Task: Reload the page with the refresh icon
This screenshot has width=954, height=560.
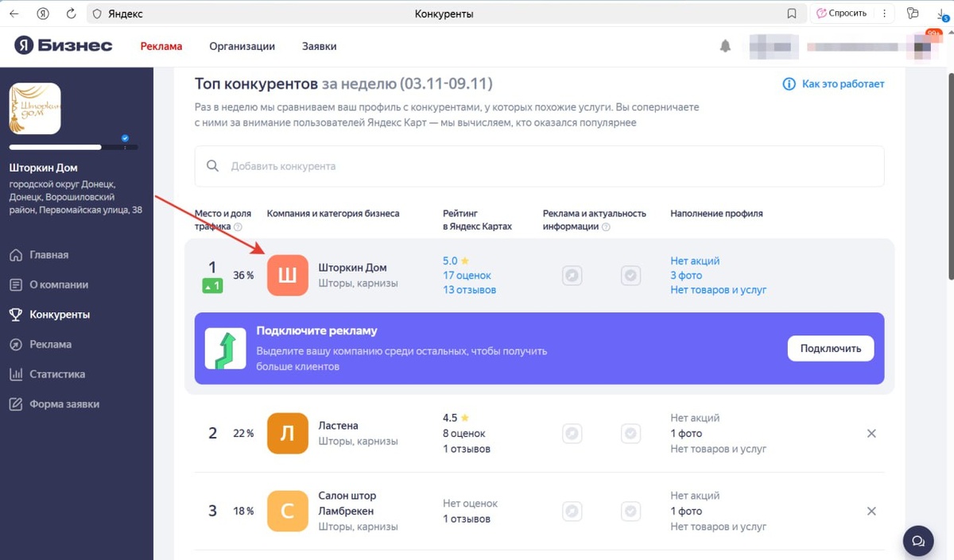Action: point(72,14)
